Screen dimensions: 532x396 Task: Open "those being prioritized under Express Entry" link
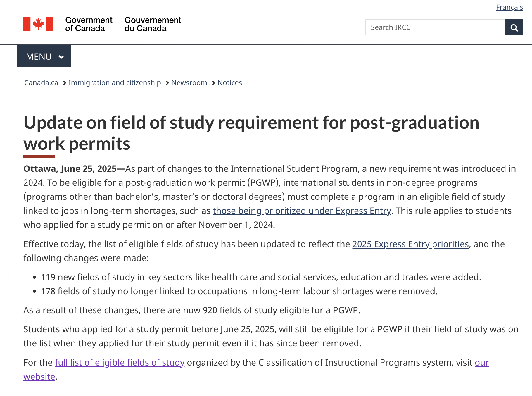302,211
